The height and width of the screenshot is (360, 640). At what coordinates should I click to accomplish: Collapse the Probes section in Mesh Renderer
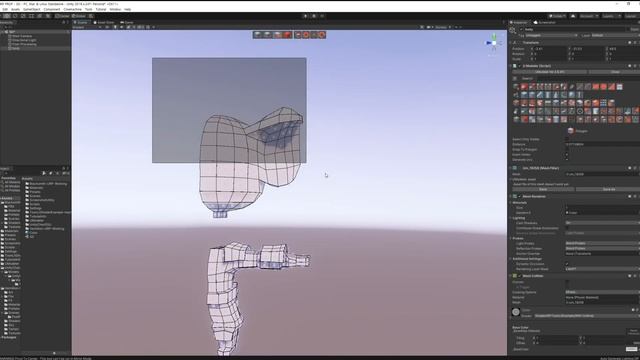click(511, 238)
